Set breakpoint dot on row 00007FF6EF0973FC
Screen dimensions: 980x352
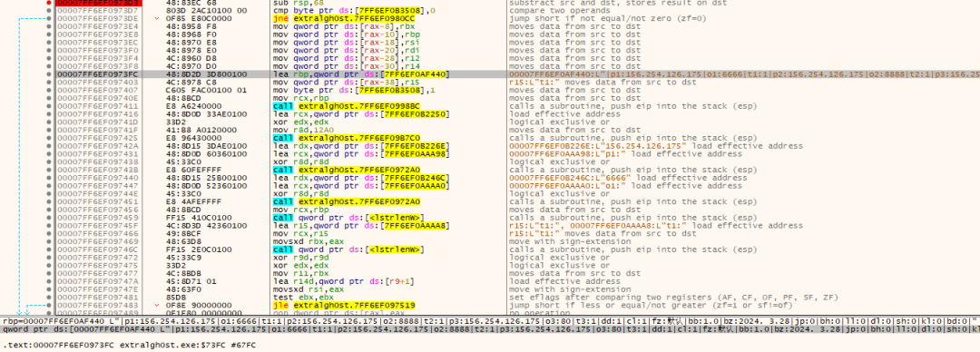point(49,73)
